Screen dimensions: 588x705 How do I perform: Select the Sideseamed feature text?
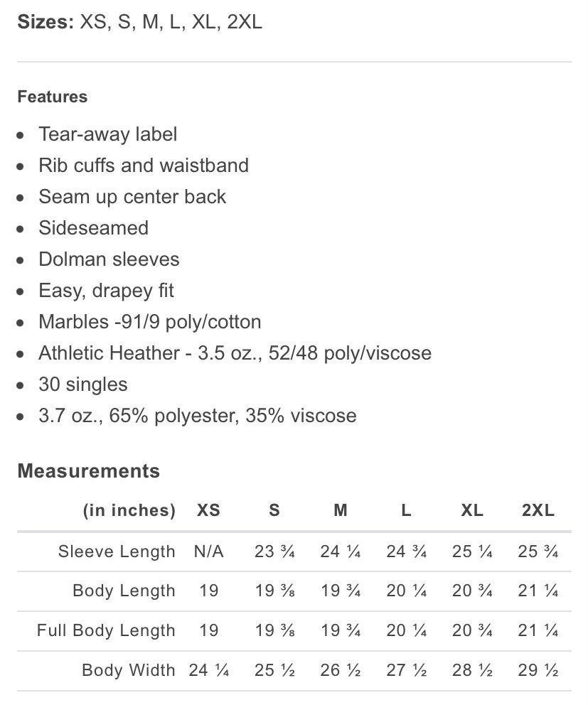click(x=93, y=228)
